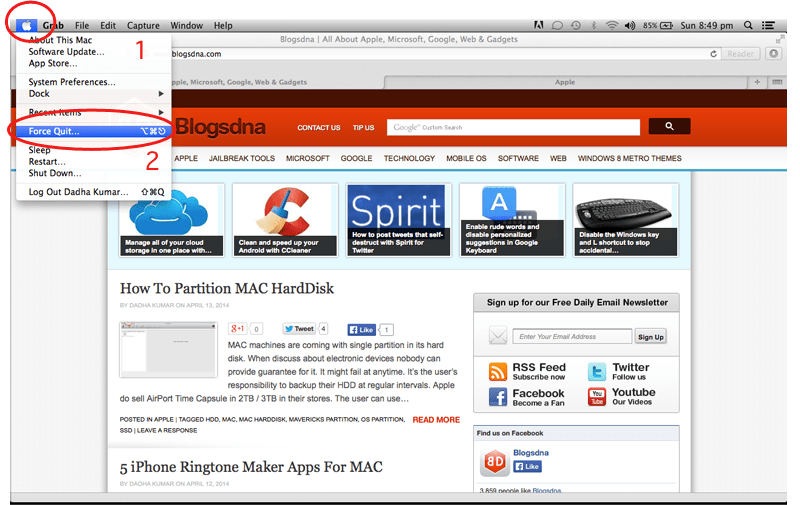Switch to the Apple tab in Safari
Image resolution: width=800 pixels, height=505 pixels.
[565, 82]
